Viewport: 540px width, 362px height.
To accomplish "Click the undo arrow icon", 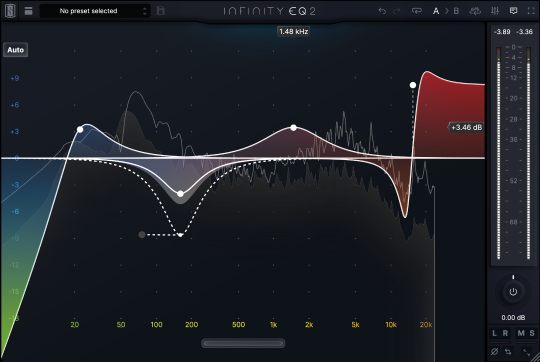I will [382, 11].
